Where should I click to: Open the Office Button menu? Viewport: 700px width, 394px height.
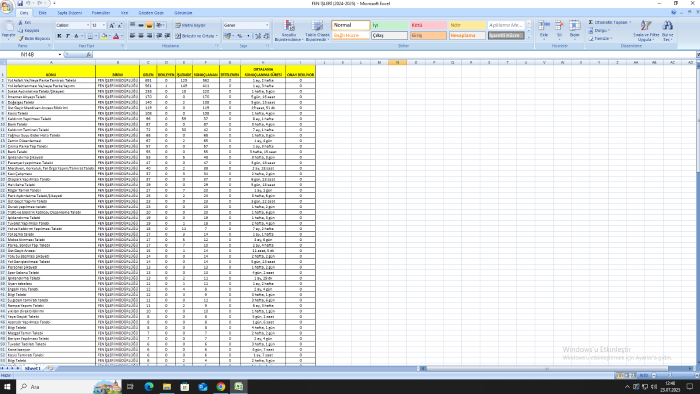6,6
